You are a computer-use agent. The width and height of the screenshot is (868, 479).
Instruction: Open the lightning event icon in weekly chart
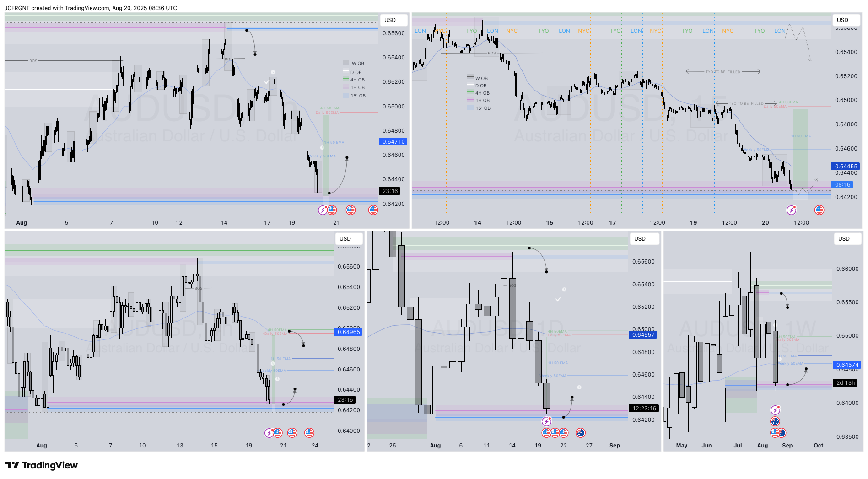coord(775,410)
